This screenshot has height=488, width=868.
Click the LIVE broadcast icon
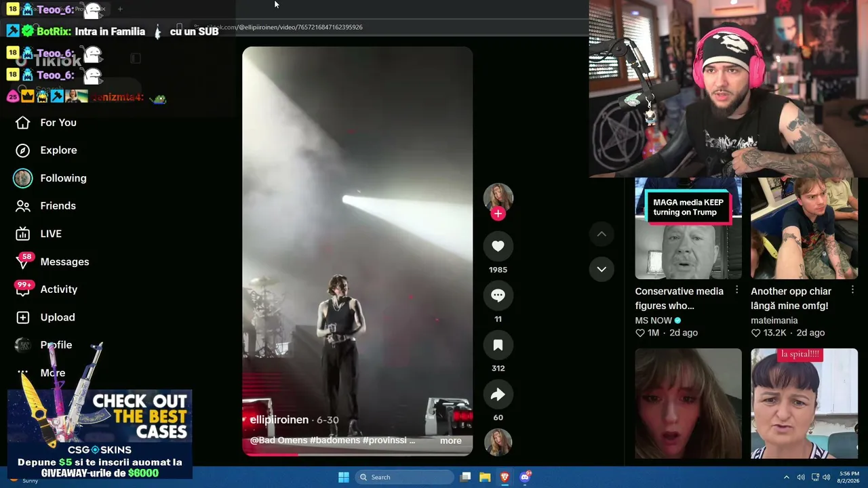[x=22, y=234]
